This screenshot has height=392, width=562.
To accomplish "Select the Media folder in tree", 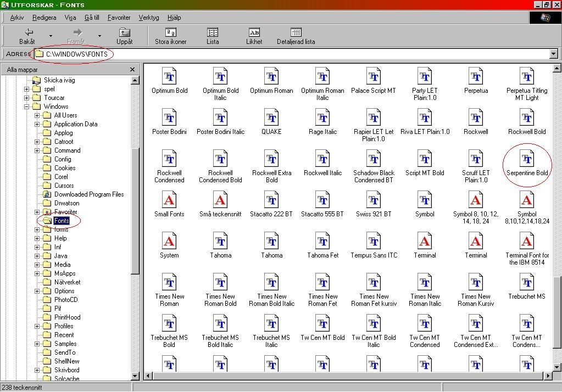I will [x=62, y=265].
